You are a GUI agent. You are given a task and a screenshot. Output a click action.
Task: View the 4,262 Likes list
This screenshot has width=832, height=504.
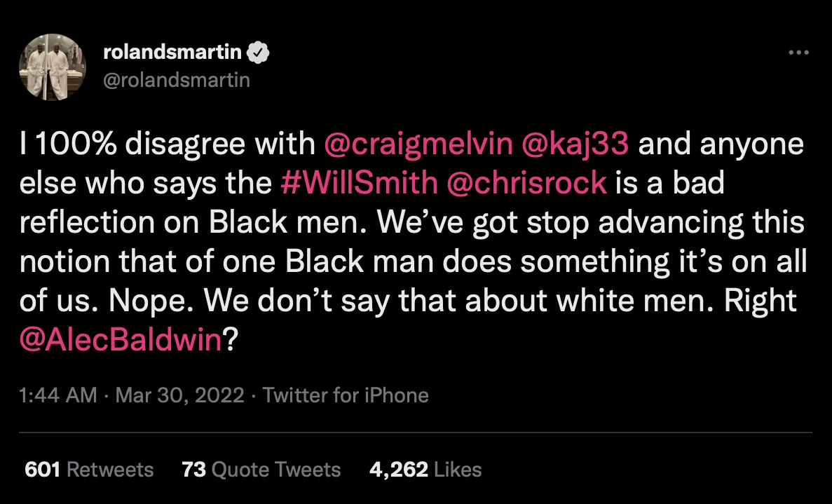(423, 469)
